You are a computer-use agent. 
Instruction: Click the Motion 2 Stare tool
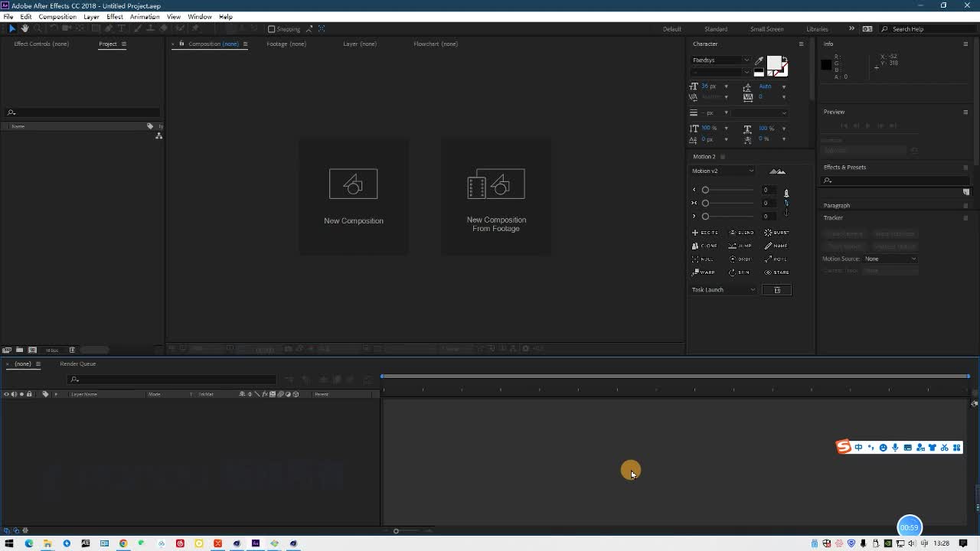(x=777, y=272)
